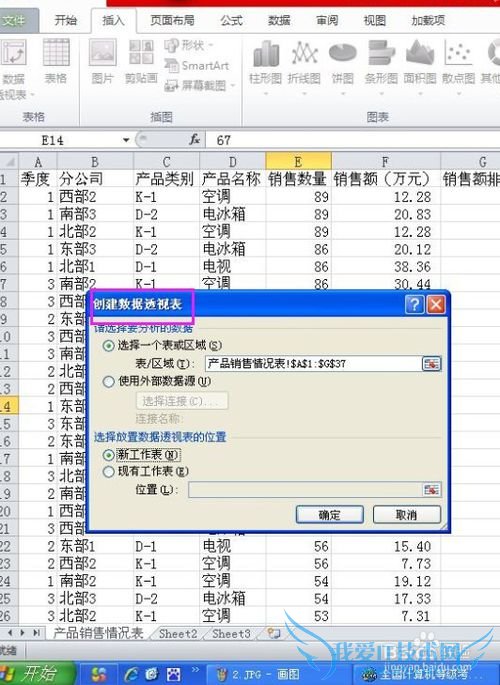Go to the next sheet tab arrow
The height and width of the screenshot is (685, 500).
23,633
